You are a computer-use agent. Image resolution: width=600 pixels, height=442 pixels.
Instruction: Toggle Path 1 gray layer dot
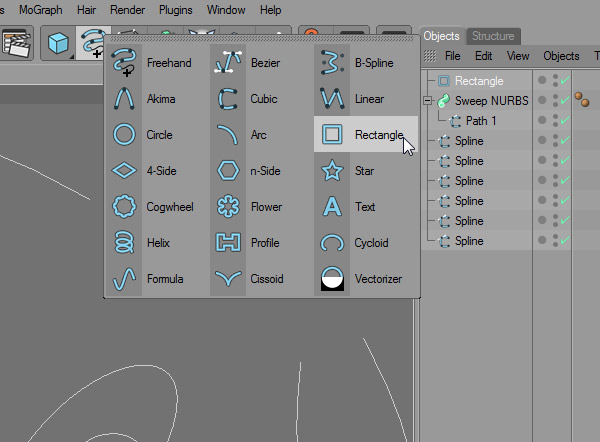click(542, 120)
